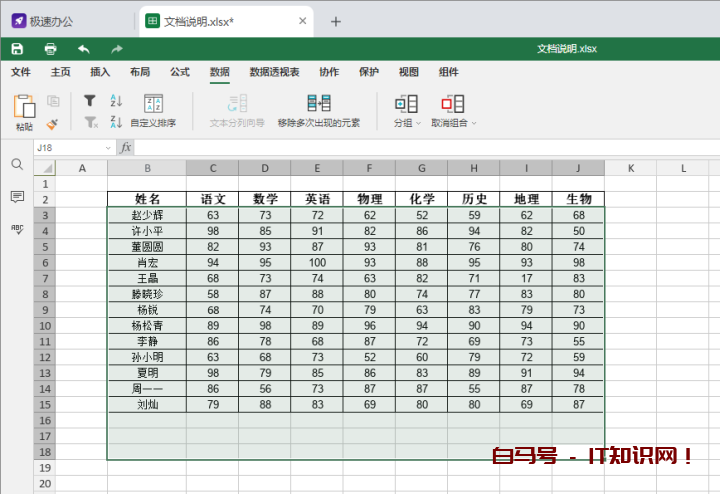The height and width of the screenshot is (494, 720).
Task: Click the fx insert function icon
Action: 125,148
